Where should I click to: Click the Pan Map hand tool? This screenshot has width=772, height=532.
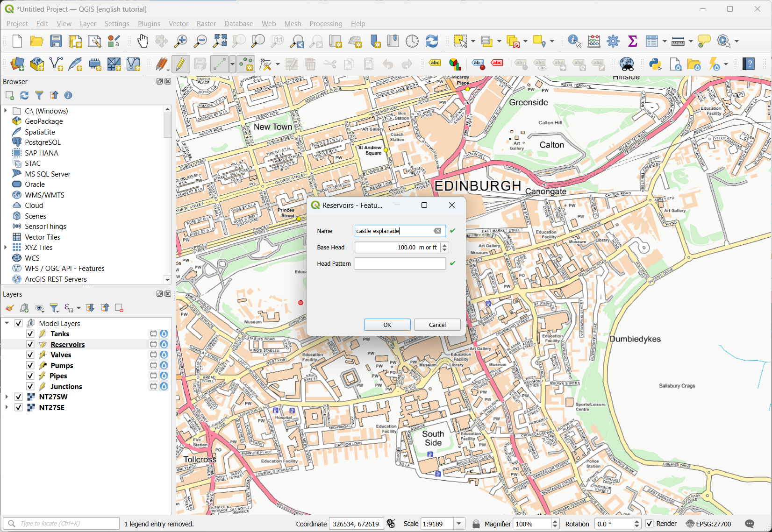[143, 41]
